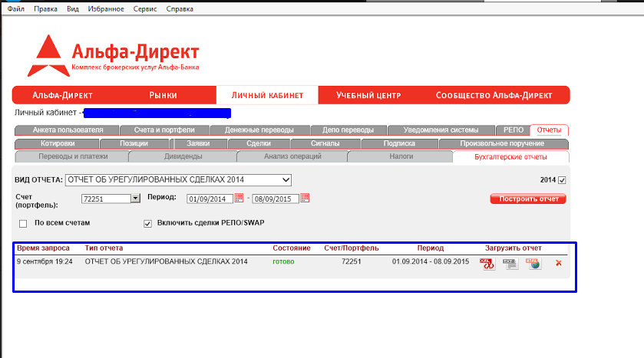Open calendar for period start date

[x=239, y=198]
